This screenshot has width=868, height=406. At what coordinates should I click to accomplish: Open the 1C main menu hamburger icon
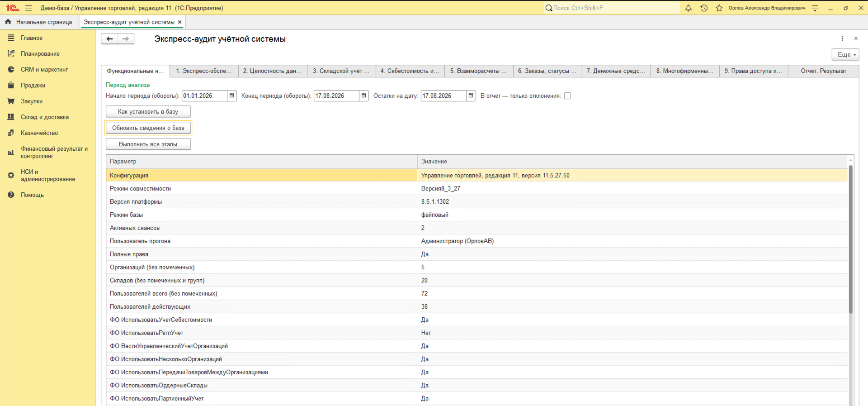click(x=28, y=8)
